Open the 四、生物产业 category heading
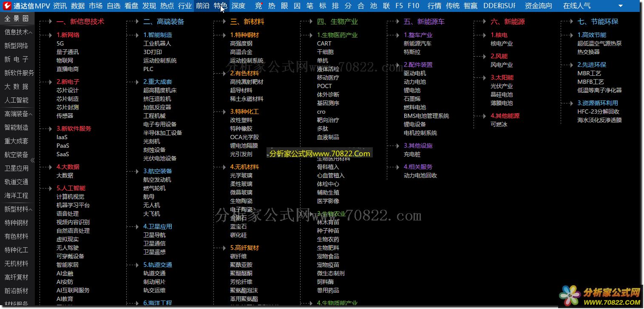This screenshot has height=309, width=644. pyautogui.click(x=338, y=21)
